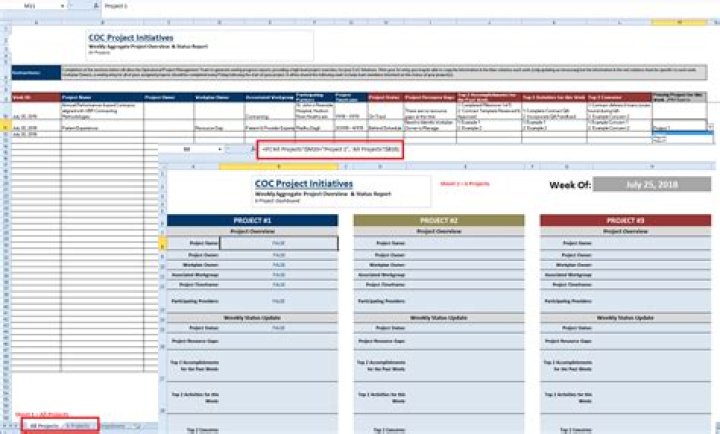Click the Project Resource Gaps column header
The image size is (720, 434).
pyautogui.click(x=429, y=97)
